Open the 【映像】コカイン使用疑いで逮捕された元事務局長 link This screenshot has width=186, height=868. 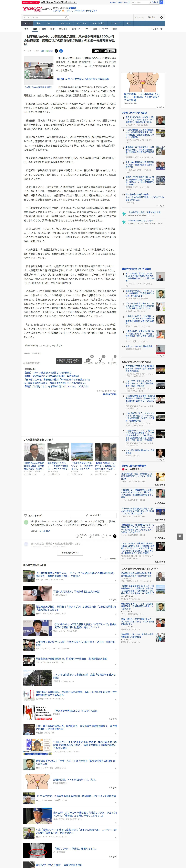pyautogui.click(x=82, y=79)
